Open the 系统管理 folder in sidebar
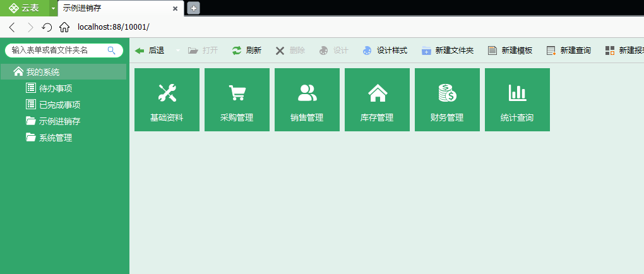The height and width of the screenshot is (274, 644). point(49,138)
